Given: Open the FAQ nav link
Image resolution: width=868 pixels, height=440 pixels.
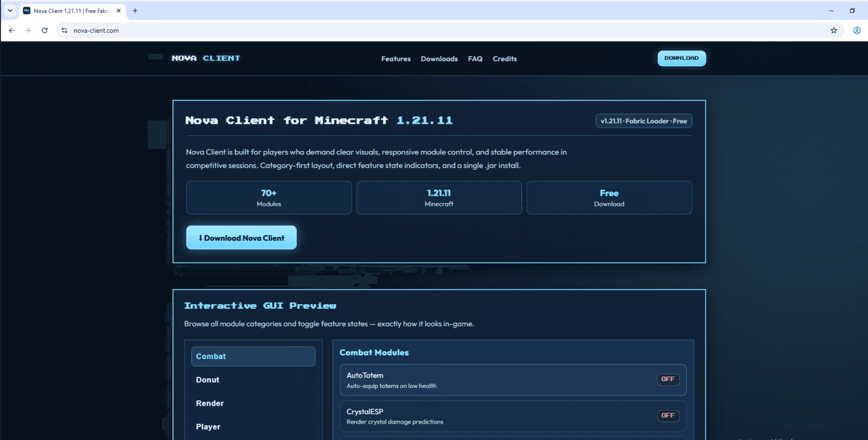Looking at the screenshot, I should click(475, 59).
